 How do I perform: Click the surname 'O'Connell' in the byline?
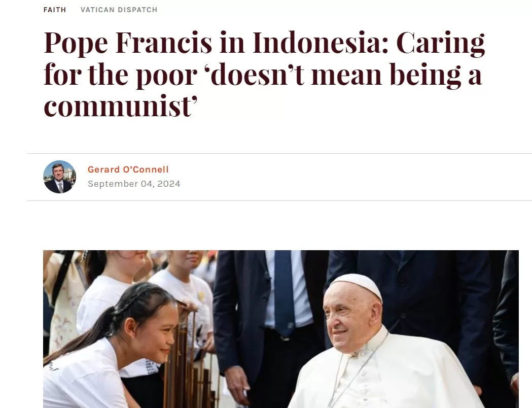coord(146,169)
